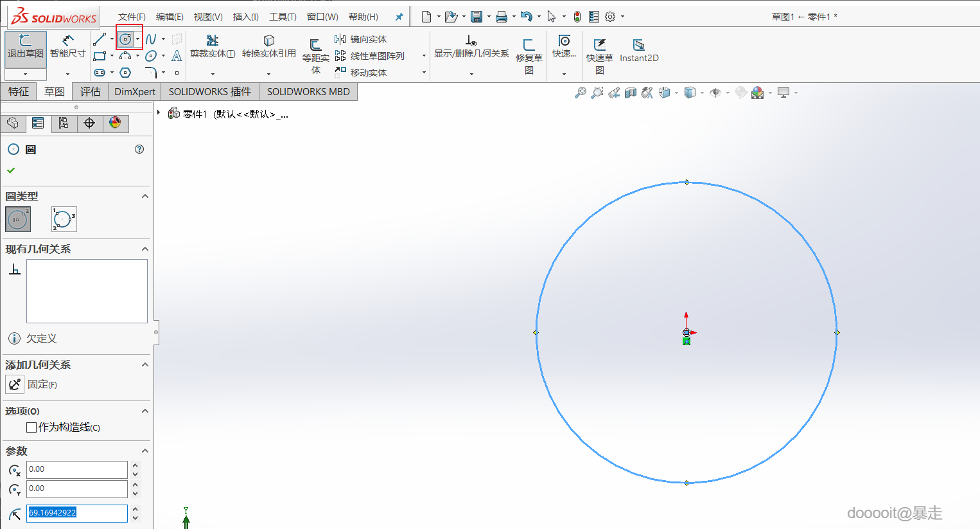The height and width of the screenshot is (529, 980).
Task: Open the circle tool dropdown arrow
Action: pos(137,40)
